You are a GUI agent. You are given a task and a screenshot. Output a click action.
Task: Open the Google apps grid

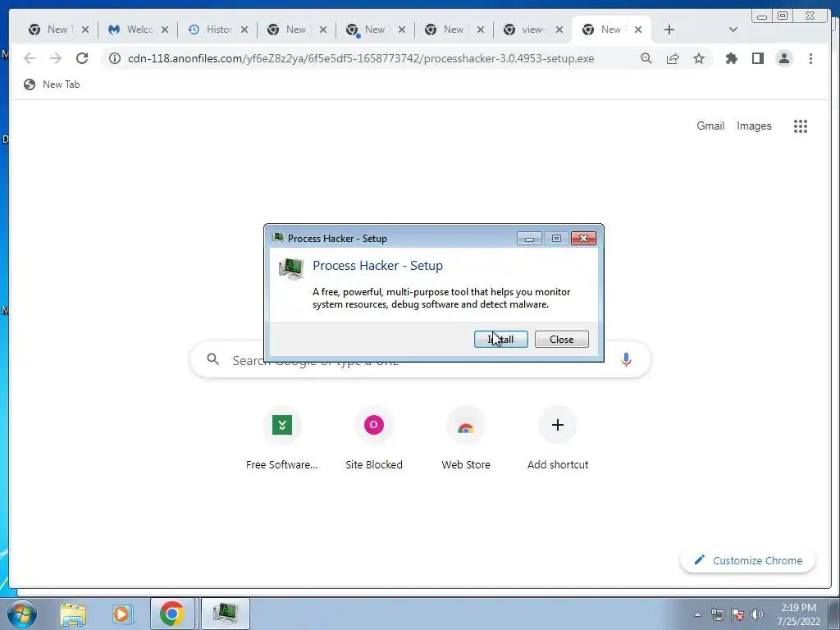pos(801,126)
